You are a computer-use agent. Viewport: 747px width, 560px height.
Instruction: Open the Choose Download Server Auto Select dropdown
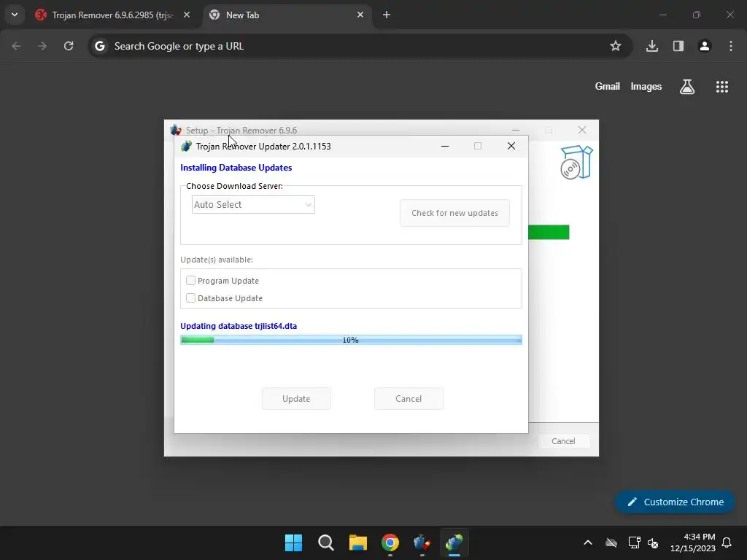pos(253,205)
